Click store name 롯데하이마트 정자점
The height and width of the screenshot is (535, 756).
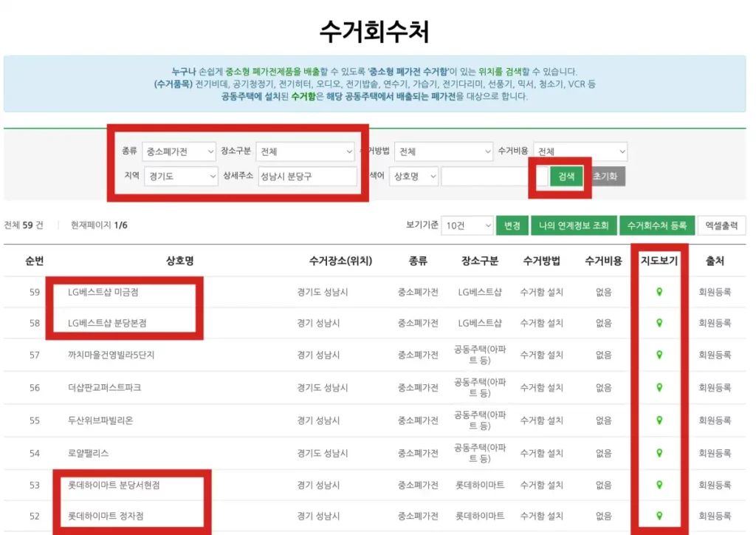(x=106, y=516)
